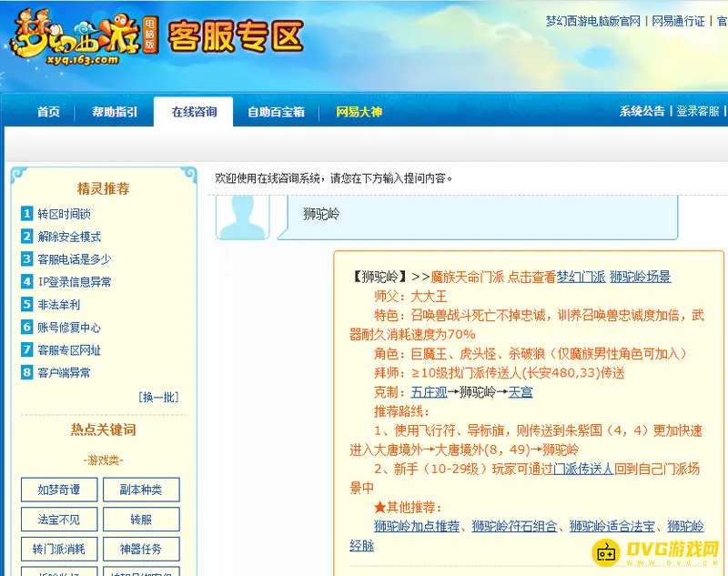Open 转区时间锁 recommendation
This screenshot has width=728, height=576.
[64, 214]
